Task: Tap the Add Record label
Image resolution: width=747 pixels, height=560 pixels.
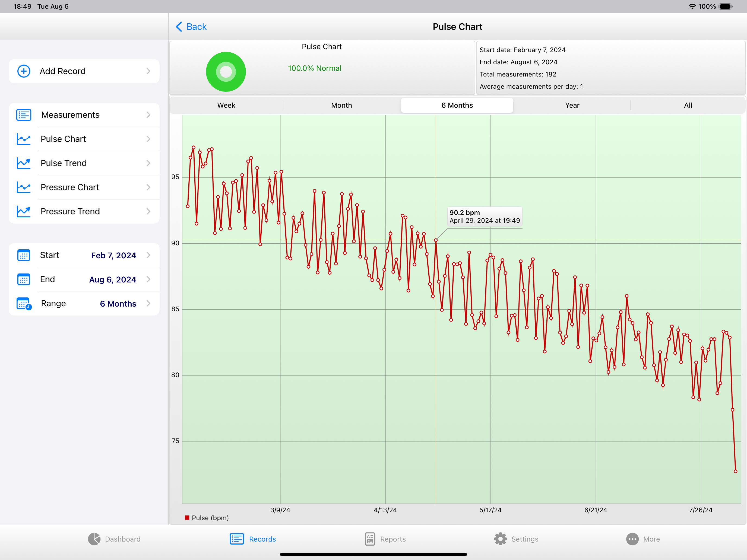Action: point(63,71)
